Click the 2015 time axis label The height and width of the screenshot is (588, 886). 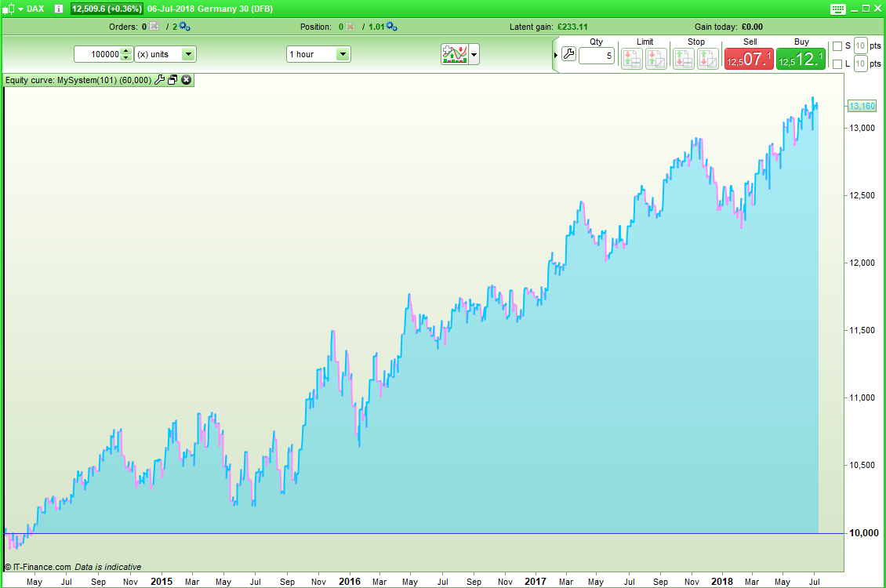point(161,581)
